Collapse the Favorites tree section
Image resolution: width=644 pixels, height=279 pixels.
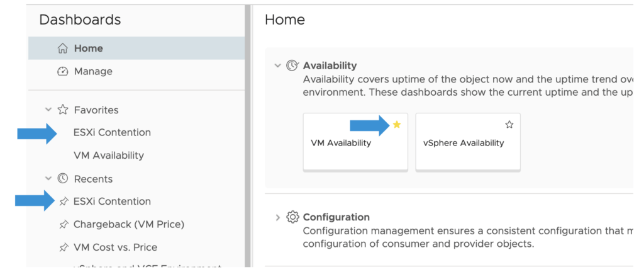[x=48, y=110]
